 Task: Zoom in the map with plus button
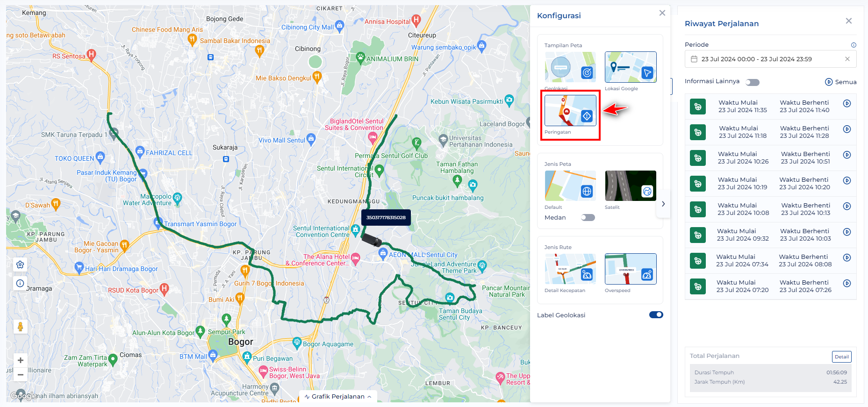21,360
